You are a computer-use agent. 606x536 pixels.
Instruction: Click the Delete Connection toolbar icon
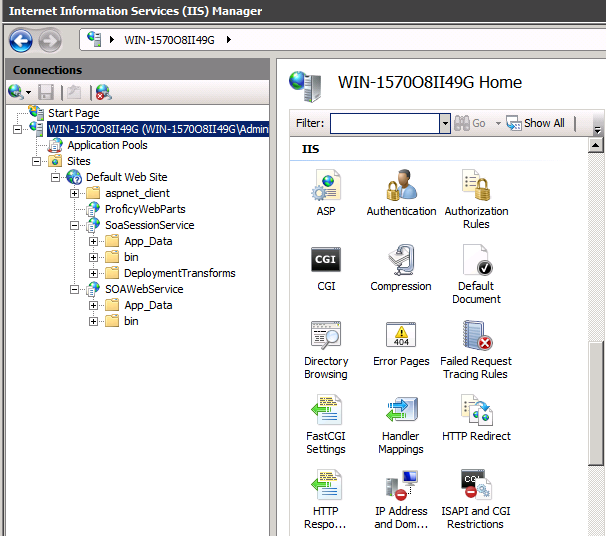(x=104, y=92)
